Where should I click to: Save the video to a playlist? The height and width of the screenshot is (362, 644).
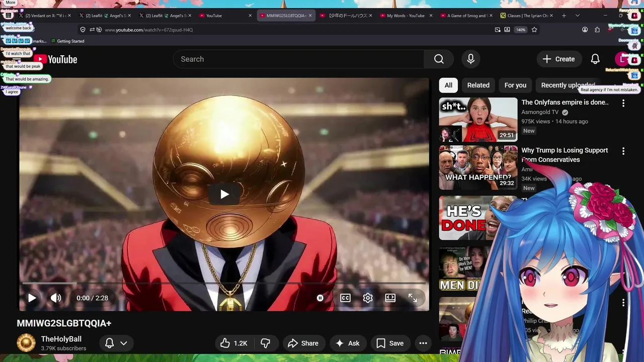390,343
